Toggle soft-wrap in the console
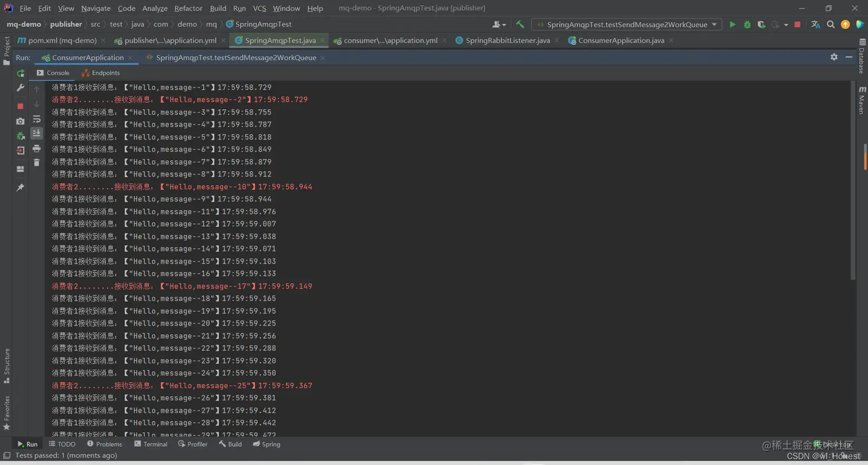 click(37, 119)
